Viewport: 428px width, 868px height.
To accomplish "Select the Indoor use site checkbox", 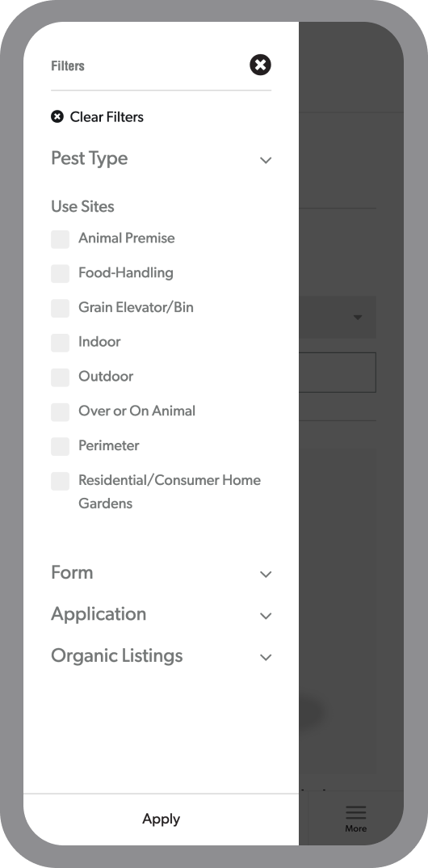I will [x=61, y=343].
